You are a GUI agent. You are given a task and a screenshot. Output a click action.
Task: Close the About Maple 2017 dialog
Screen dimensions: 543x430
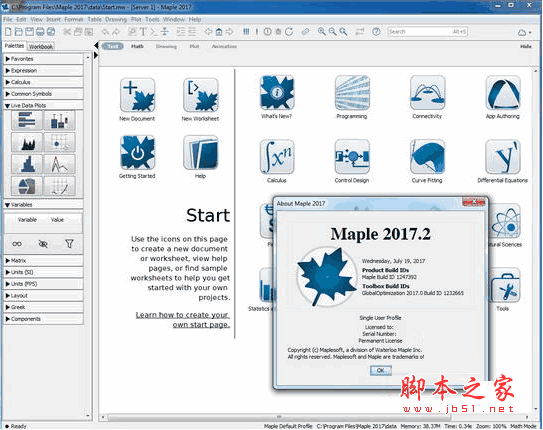pyautogui.click(x=473, y=202)
